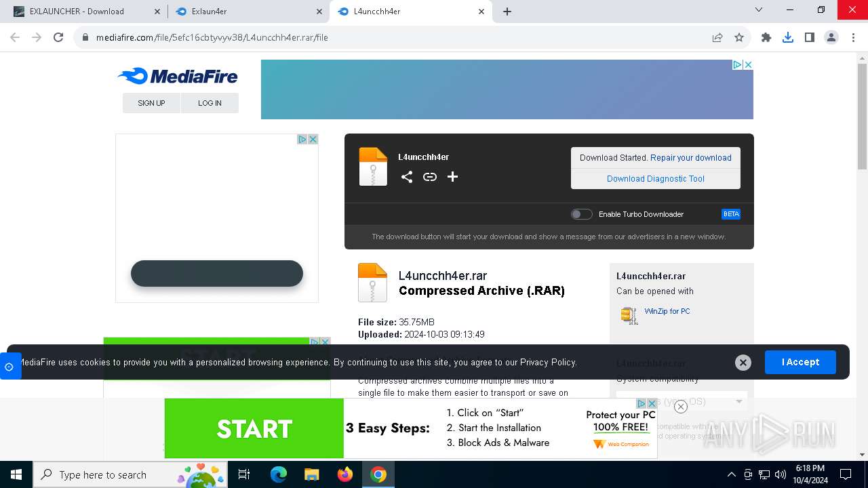Open the Chrome extensions puzzle icon

[766, 38]
